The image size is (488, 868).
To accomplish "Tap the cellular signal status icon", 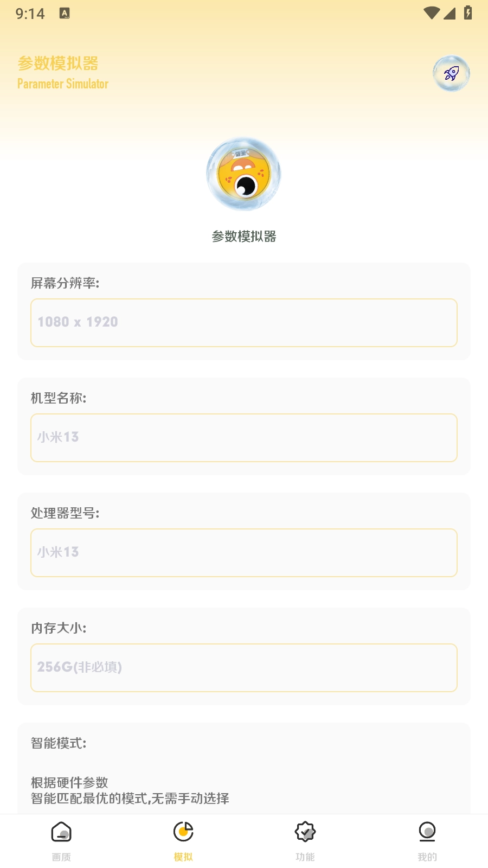I will (450, 13).
